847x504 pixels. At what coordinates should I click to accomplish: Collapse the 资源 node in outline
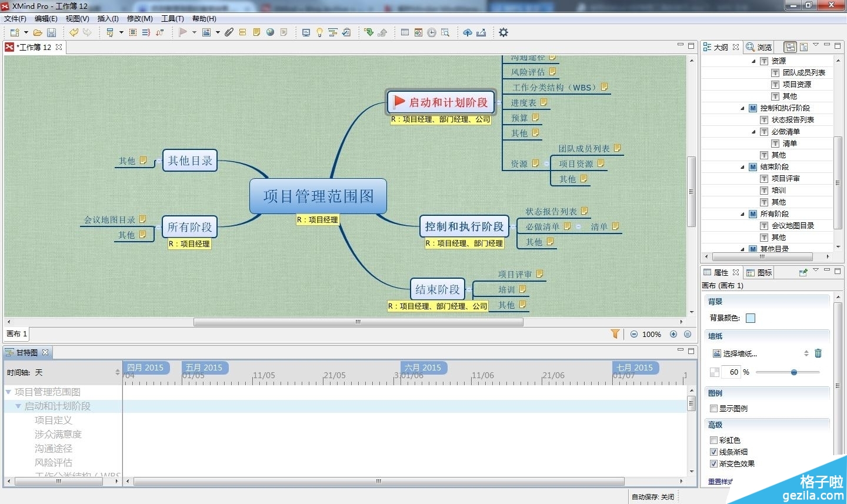click(754, 61)
